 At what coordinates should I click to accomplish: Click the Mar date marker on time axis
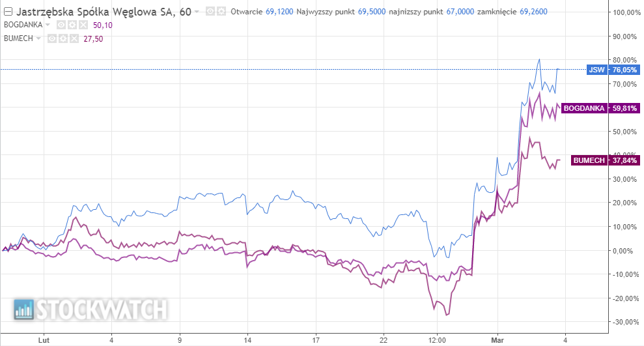pyautogui.click(x=499, y=339)
